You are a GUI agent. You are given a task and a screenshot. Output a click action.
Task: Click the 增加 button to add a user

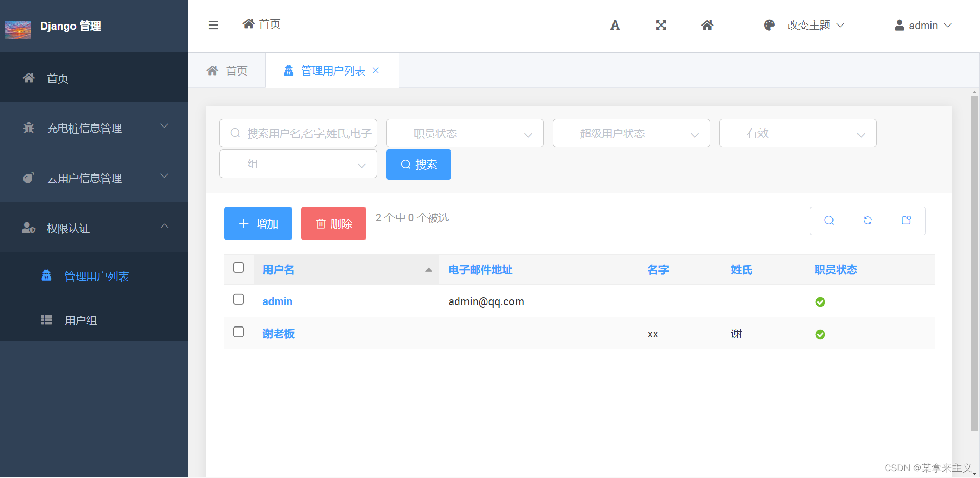(258, 223)
